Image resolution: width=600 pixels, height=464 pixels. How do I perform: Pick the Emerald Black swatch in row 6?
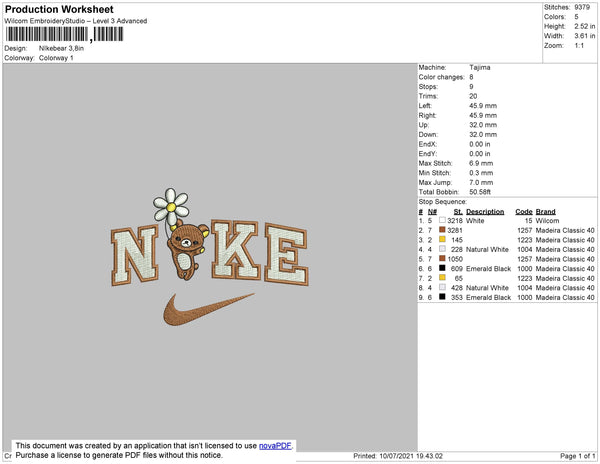click(442, 268)
